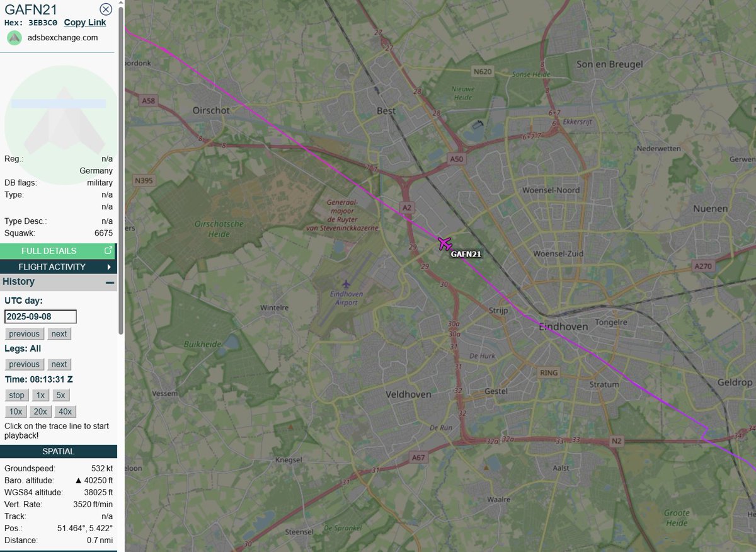Go to previous UTC day
Screen dimensions: 756x552
pos(24,334)
